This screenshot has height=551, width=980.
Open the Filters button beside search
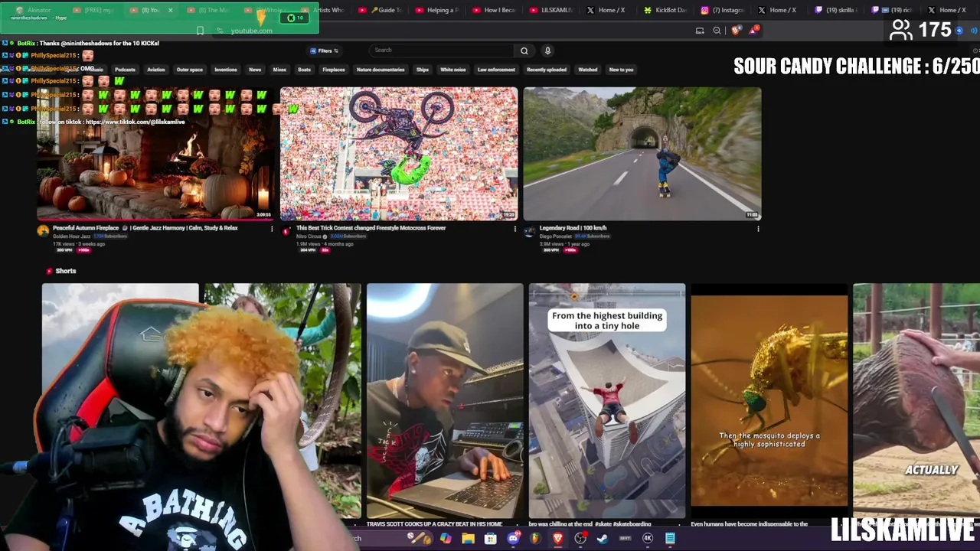click(325, 51)
